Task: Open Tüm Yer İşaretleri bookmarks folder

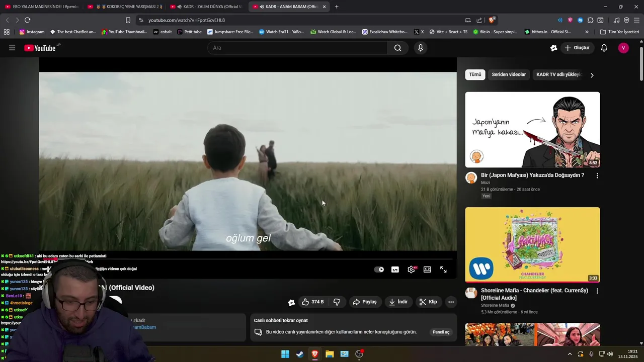Action: pyautogui.click(x=619, y=32)
